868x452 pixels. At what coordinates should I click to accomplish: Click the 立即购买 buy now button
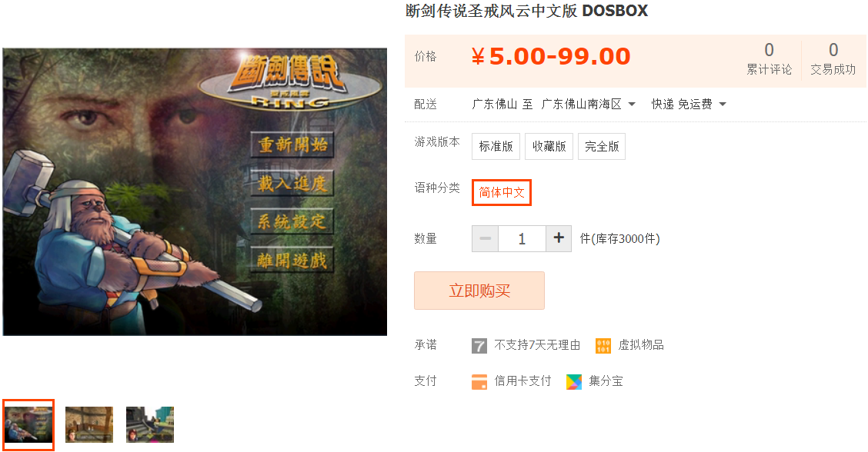click(x=479, y=291)
